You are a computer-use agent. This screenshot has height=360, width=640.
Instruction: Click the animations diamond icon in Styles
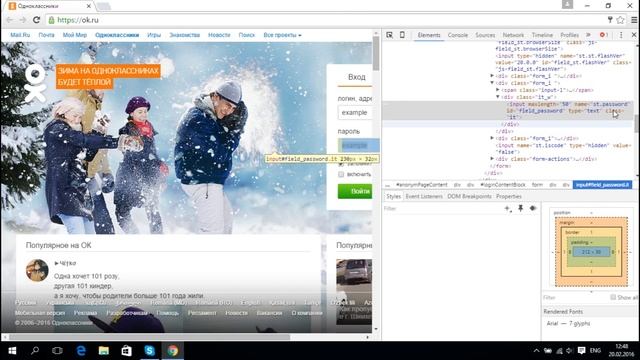click(x=533, y=208)
